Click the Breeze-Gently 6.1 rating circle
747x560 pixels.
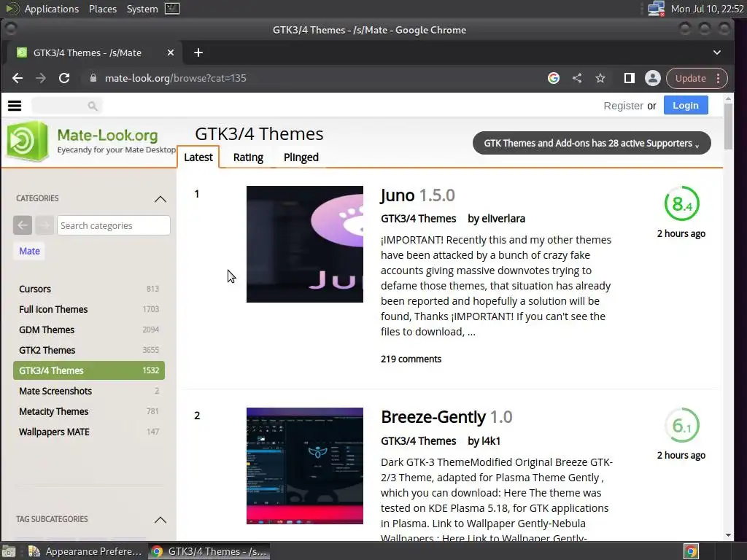pos(682,425)
